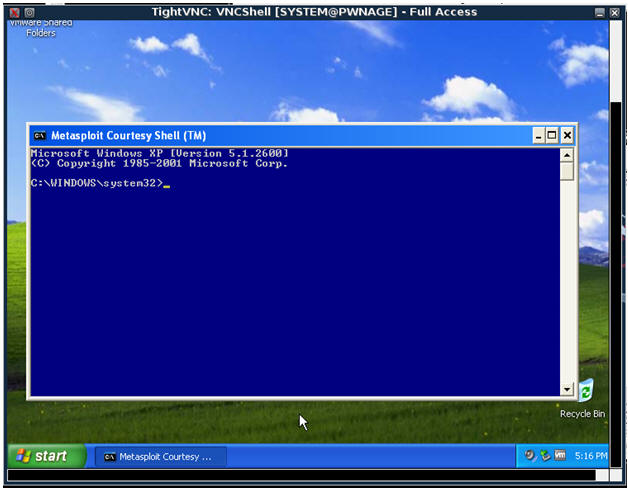628x491 pixels.
Task: Click the first system tray icon
Action: (x=530, y=455)
